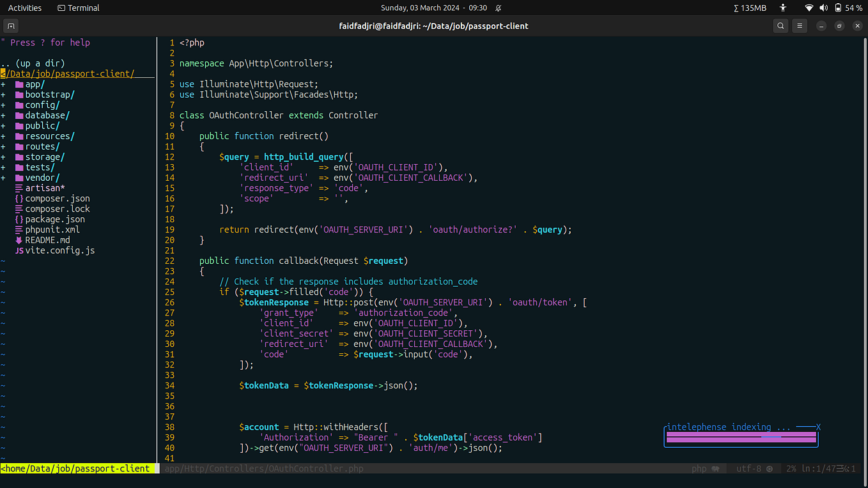Image resolution: width=868 pixels, height=488 pixels.
Task: Expand the routes/ folder plus sign
Action: tap(3, 146)
